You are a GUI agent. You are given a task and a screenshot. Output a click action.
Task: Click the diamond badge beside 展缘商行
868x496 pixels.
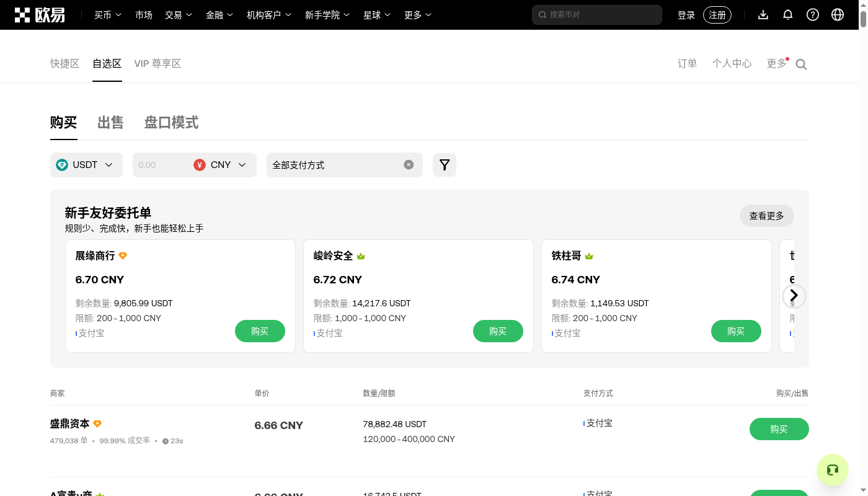(123, 256)
